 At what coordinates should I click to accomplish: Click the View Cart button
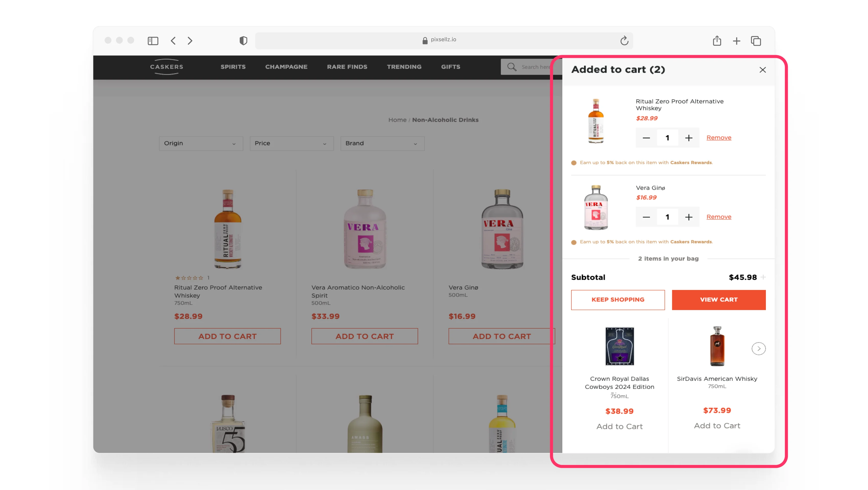[719, 300]
